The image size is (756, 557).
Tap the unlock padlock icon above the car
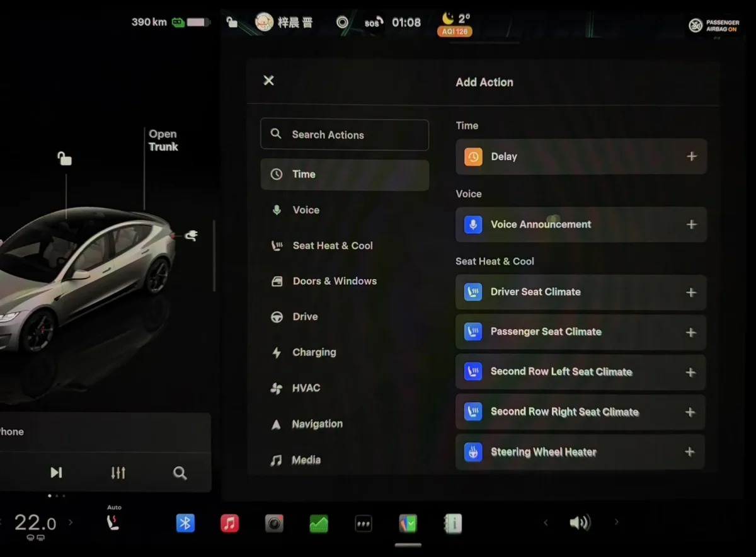(64, 158)
